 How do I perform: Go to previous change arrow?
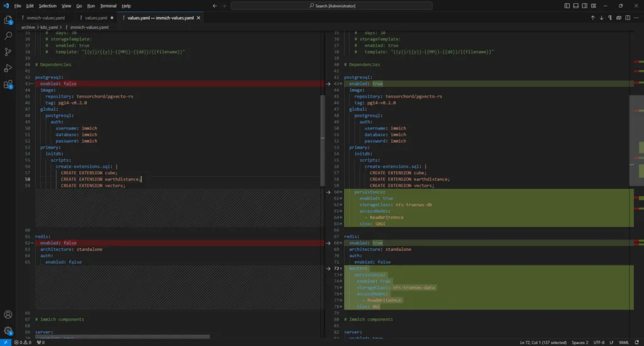pos(592,18)
